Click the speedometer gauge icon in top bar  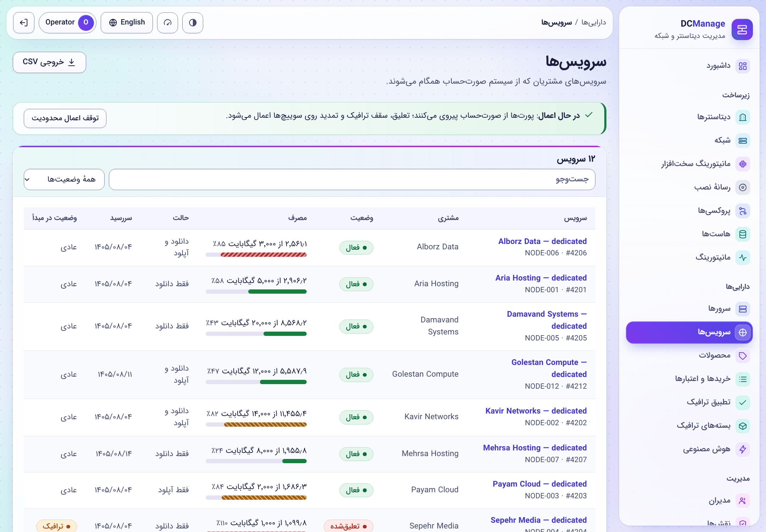coord(167,23)
